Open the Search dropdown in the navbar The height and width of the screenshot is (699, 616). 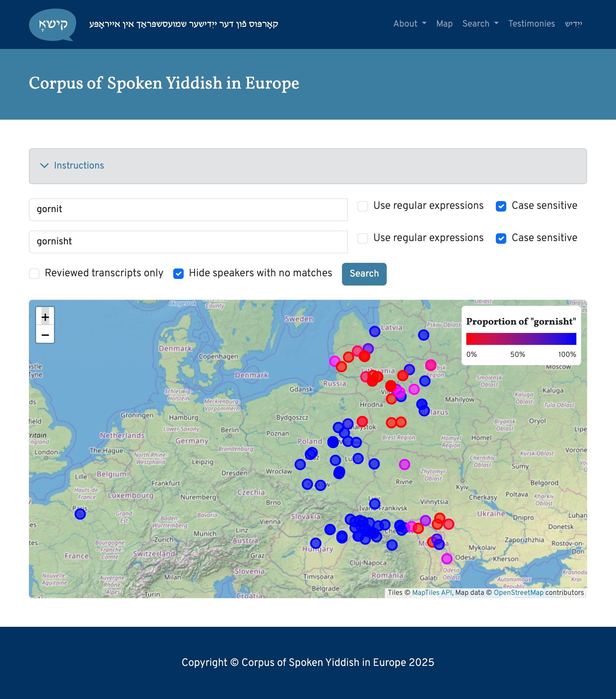480,24
